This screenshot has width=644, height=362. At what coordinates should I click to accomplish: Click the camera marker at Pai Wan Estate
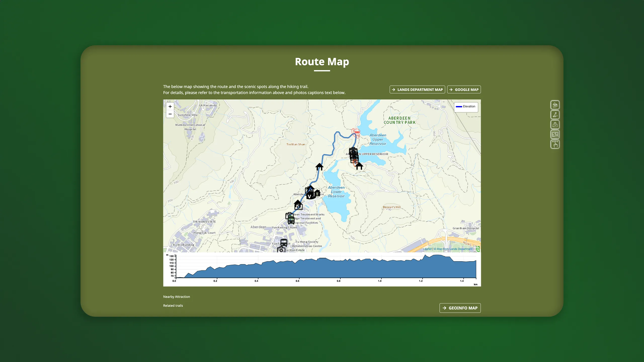pyautogui.click(x=281, y=250)
